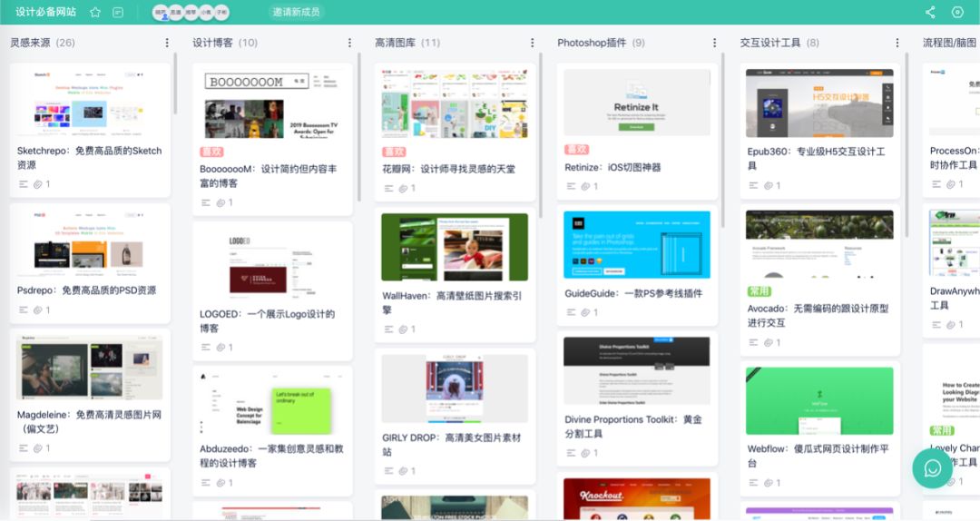Click attachment icon on the Abduzeedo card

coord(220,482)
